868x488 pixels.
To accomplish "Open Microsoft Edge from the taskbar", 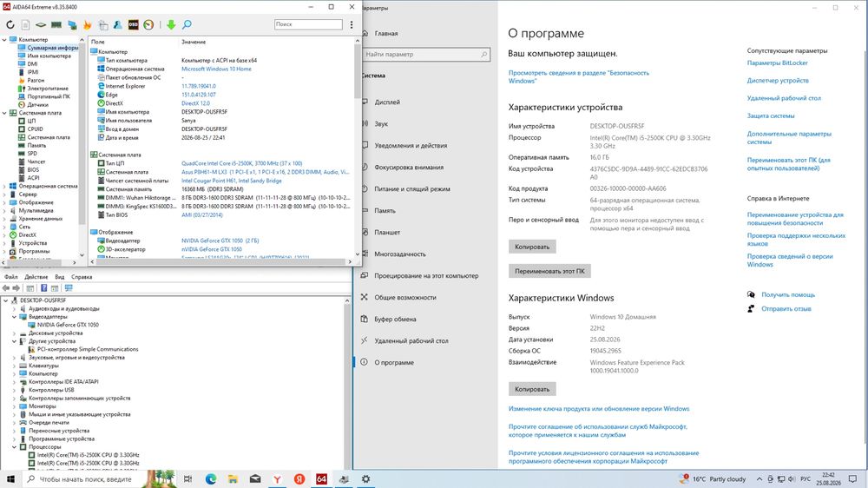I will [x=211, y=479].
